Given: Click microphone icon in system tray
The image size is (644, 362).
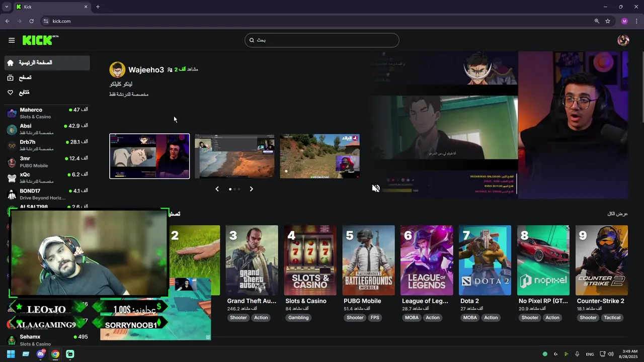Looking at the screenshot, I should pyautogui.click(x=577, y=354).
